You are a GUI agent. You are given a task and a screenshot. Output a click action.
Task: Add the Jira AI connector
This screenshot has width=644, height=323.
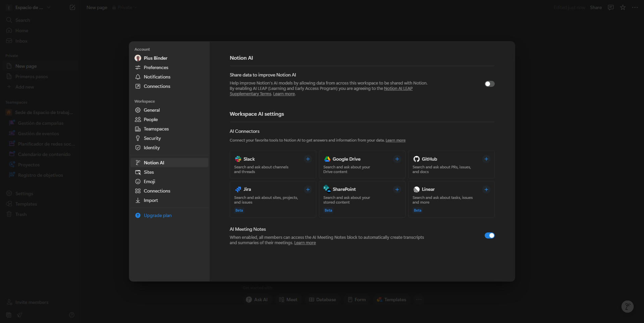click(x=308, y=190)
